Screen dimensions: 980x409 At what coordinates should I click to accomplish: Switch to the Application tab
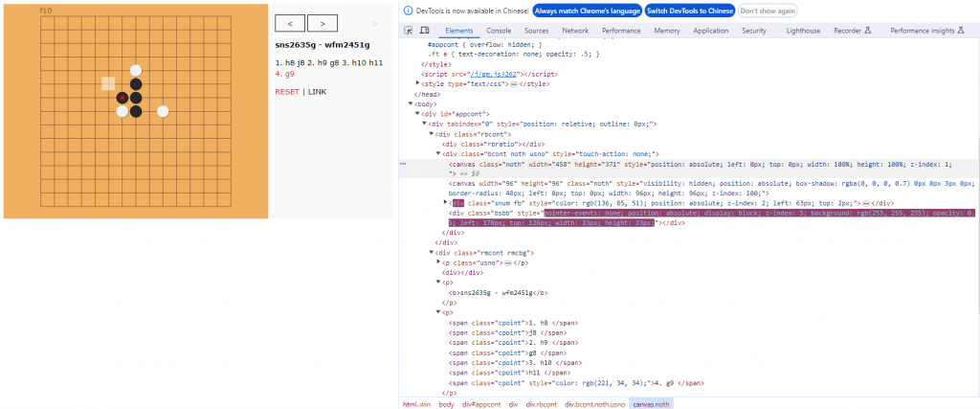pos(711,31)
